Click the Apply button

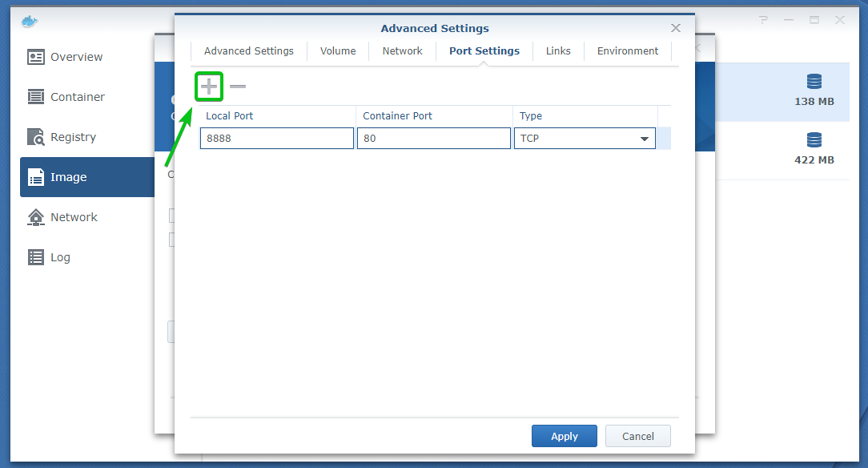click(x=564, y=436)
